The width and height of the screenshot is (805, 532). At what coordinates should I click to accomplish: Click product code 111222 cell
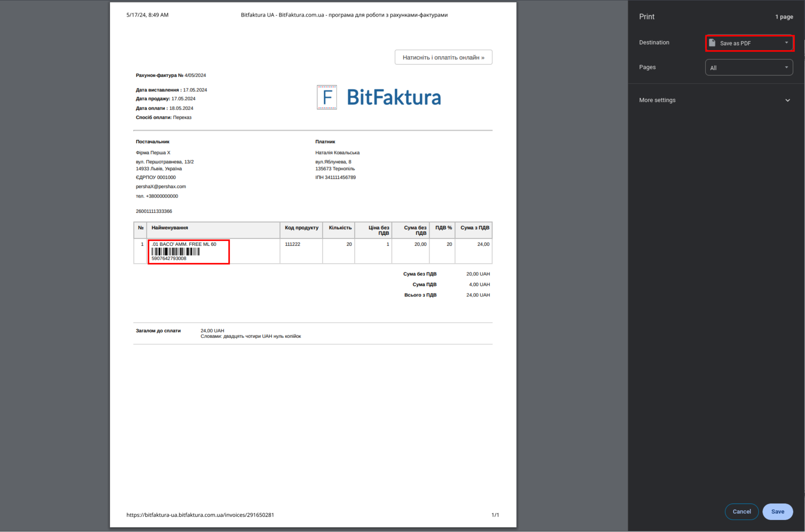pos(292,244)
